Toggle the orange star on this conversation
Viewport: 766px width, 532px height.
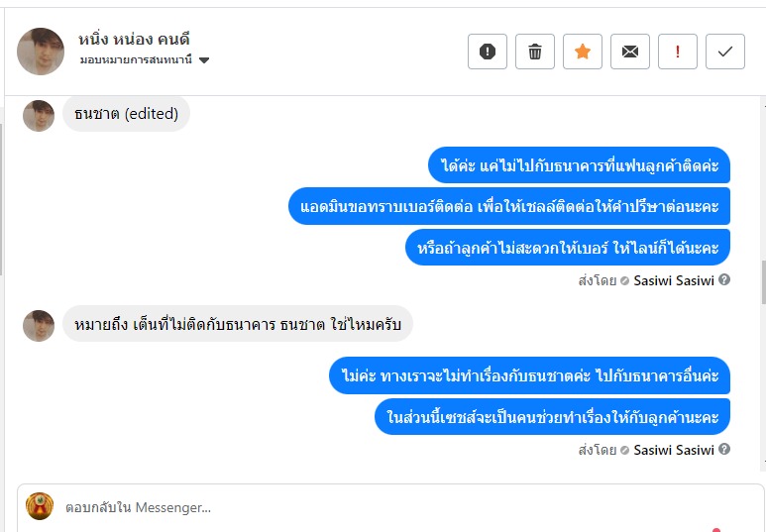click(x=583, y=52)
